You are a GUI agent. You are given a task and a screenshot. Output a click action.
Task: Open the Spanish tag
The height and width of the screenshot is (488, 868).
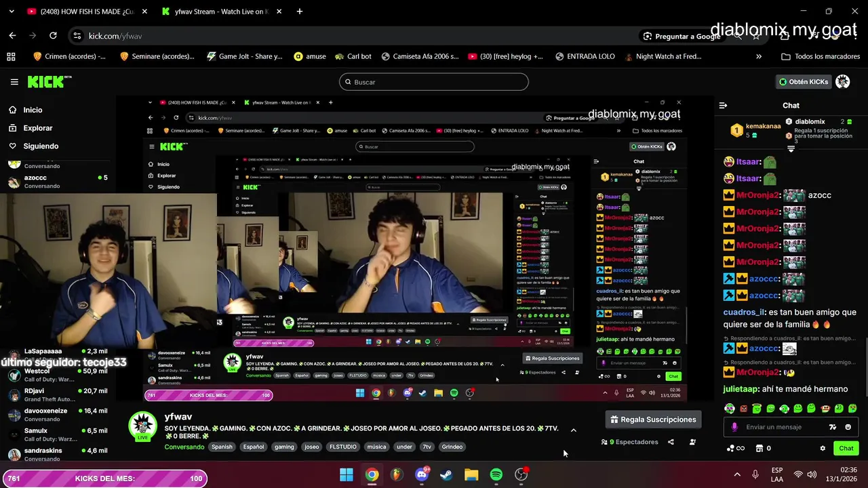coord(222,447)
